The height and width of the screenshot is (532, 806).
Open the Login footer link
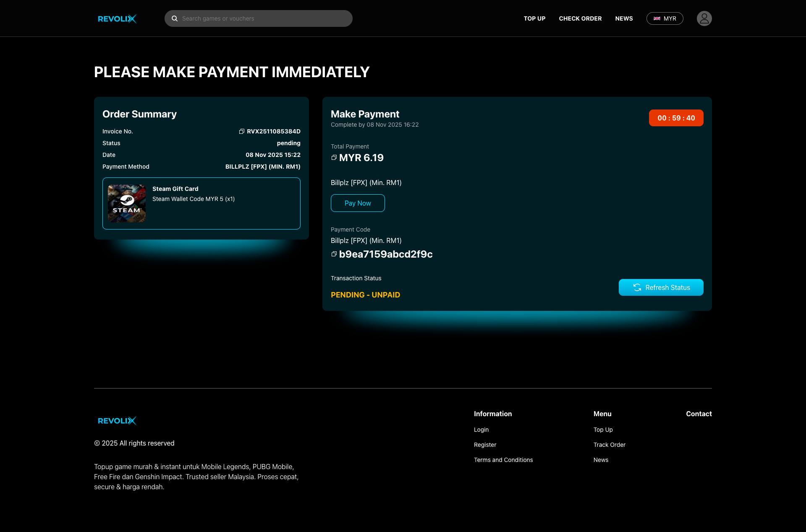(x=481, y=430)
